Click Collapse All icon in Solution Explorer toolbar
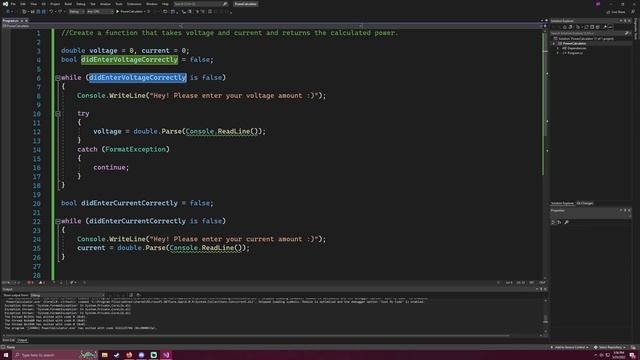This screenshot has height=360, width=640. point(591,27)
